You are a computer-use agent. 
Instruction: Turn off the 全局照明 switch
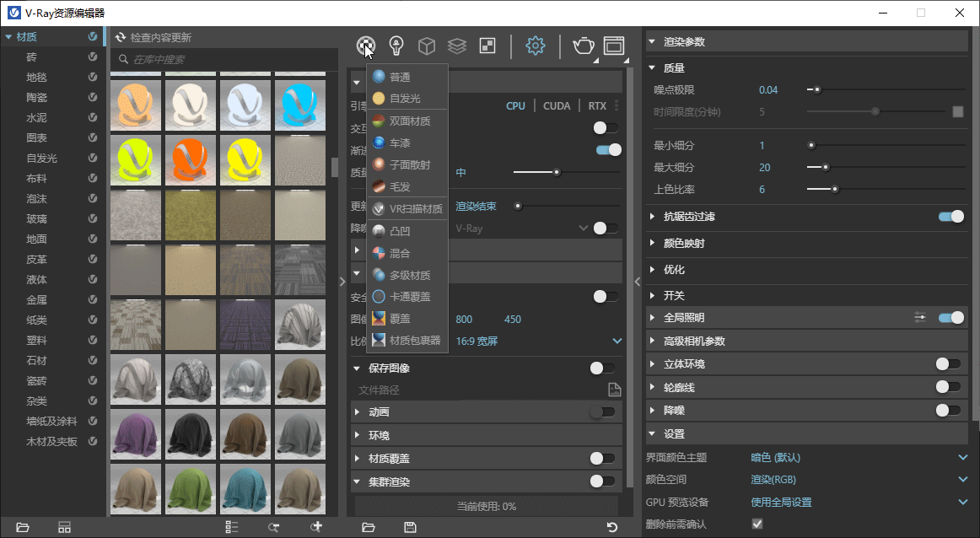coord(951,318)
